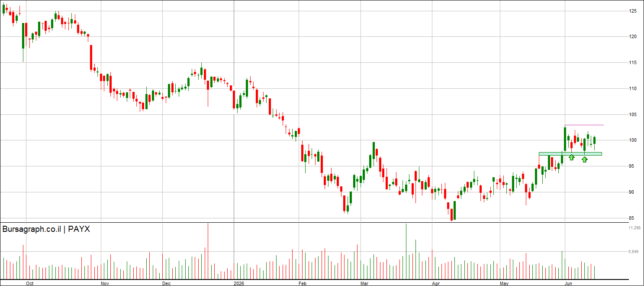Click the Feb label on time axis
644x286 pixels.
[x=302, y=283]
